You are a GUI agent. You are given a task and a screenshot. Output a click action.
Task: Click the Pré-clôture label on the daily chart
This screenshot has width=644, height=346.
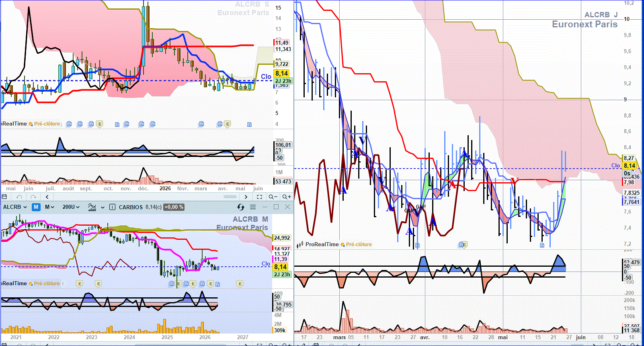point(359,245)
